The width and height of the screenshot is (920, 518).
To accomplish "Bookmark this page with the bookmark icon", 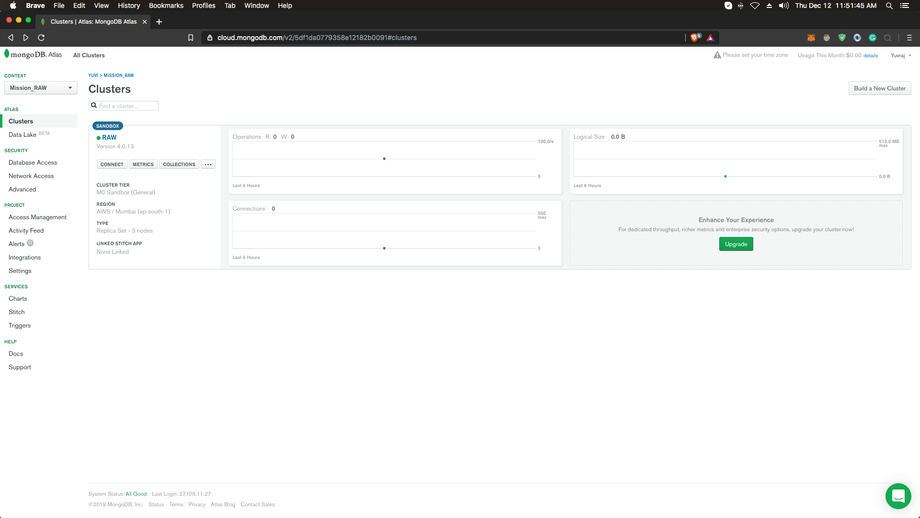I will (191, 38).
